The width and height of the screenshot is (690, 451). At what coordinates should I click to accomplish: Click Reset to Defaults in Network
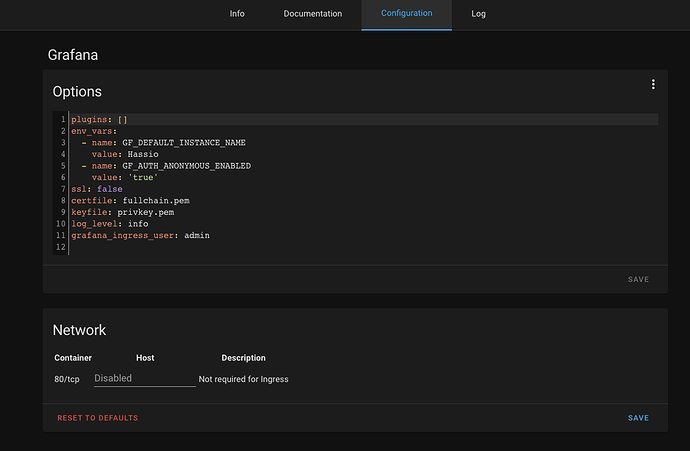98,418
